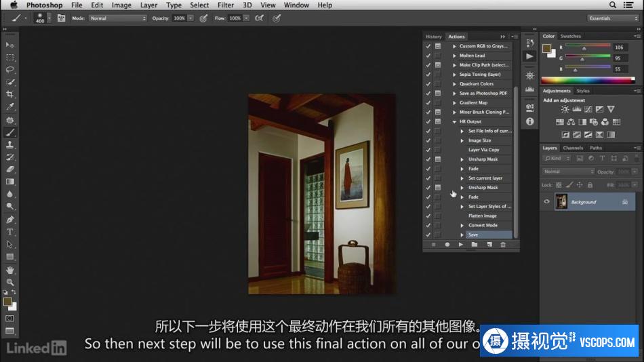Screen dimensions: 644x362
Task: Toggle the airbrush option in options bar
Action: click(260, 18)
